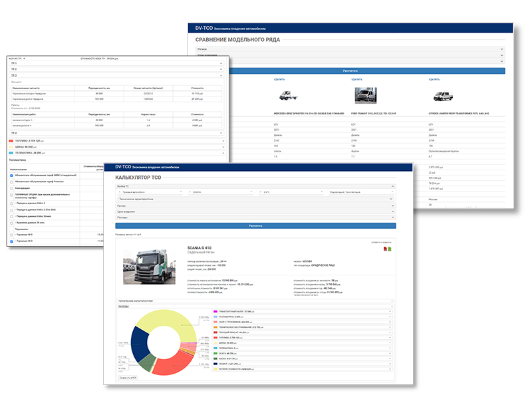Viewport: 532px width, 399px height.
Task: Expand Технические характеристики under vehicle selection
Action: tap(255, 199)
